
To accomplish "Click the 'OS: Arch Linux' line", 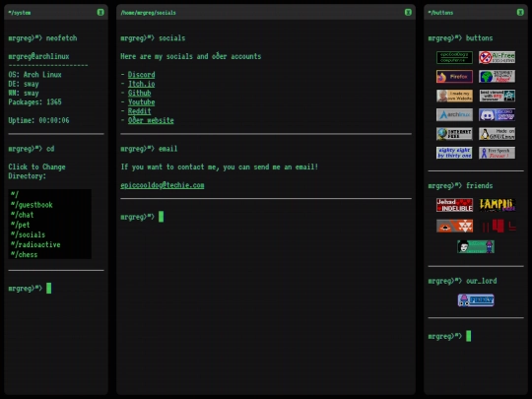I will 34,75.
